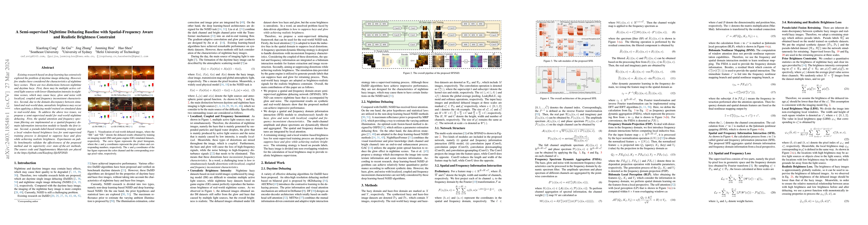Click the 2.1. Daytime Dehazing subheading
The width and height of the screenshot is (868, 225).
click(277, 168)
